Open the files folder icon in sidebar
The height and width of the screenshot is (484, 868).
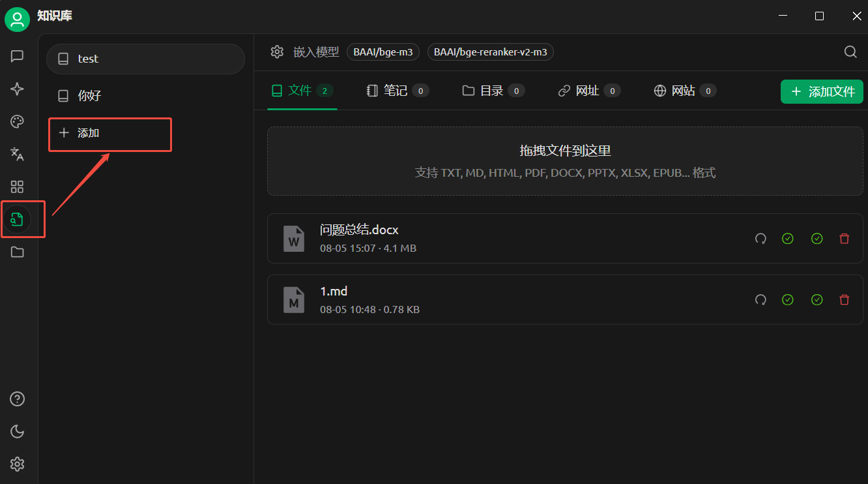coord(18,252)
